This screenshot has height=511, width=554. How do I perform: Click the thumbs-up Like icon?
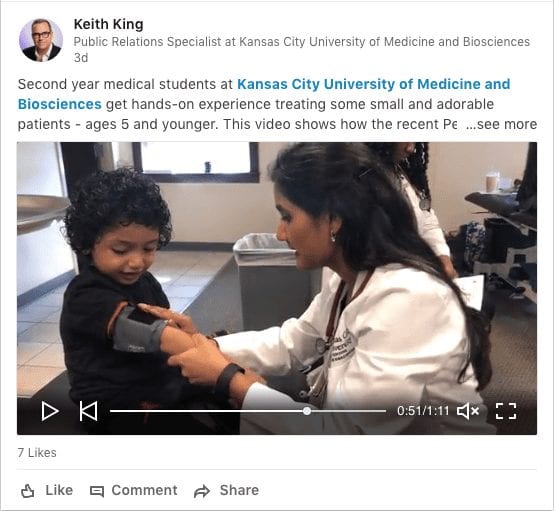click(28, 491)
